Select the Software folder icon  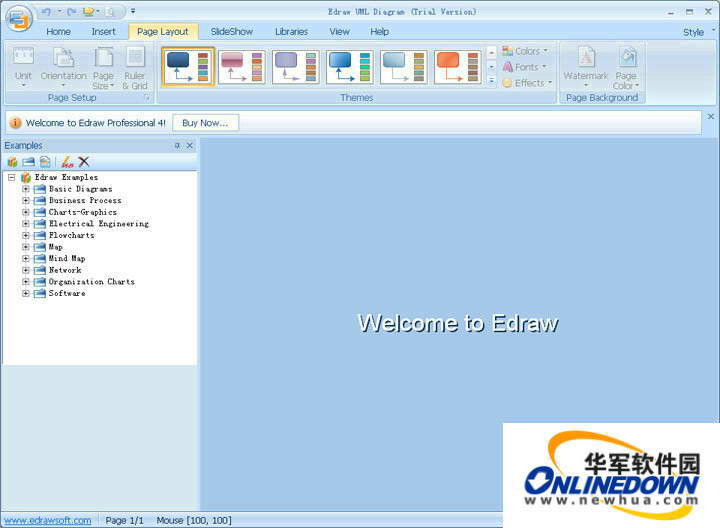point(40,293)
